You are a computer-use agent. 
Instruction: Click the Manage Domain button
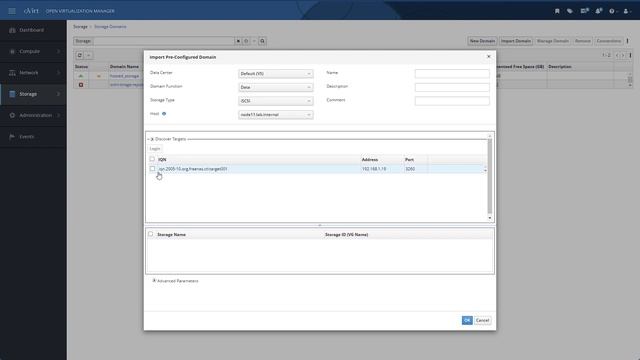[x=553, y=41]
